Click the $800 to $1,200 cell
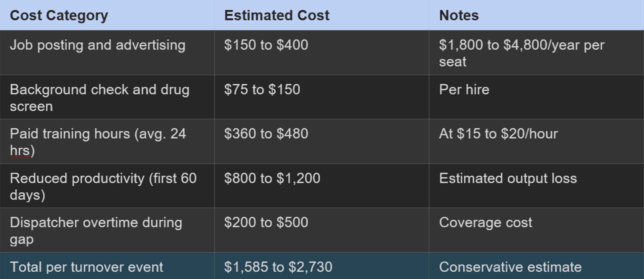The width and height of the screenshot is (644, 279). 272,178
